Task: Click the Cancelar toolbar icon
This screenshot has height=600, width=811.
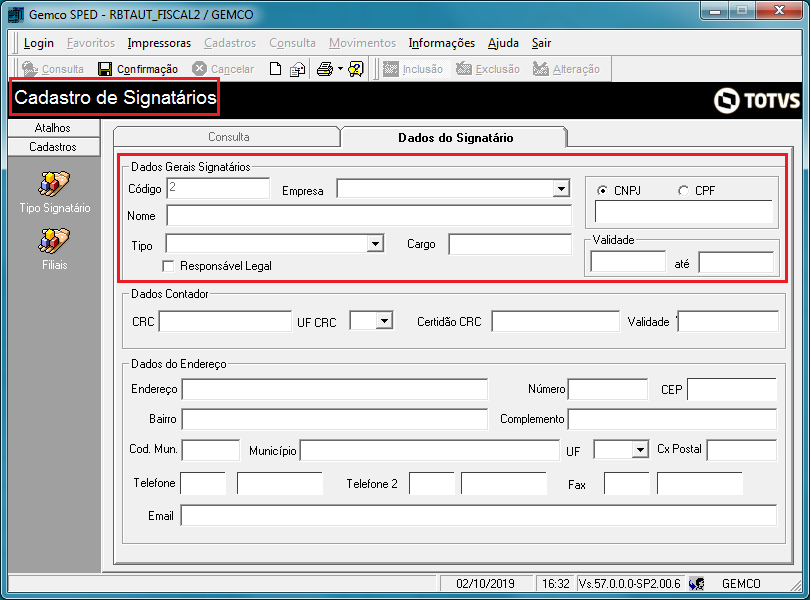Action: click(199, 69)
